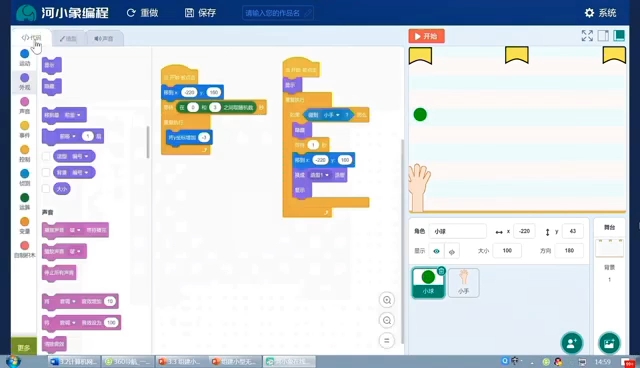Click 保存 to save the project
Screen dimensions: 640x368
click(200, 13)
